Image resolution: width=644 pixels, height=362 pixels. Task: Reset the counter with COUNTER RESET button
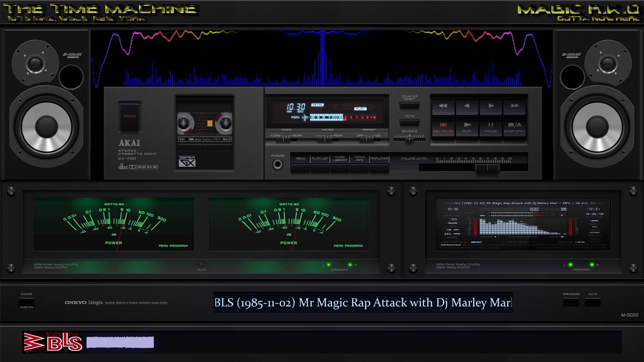410,105
